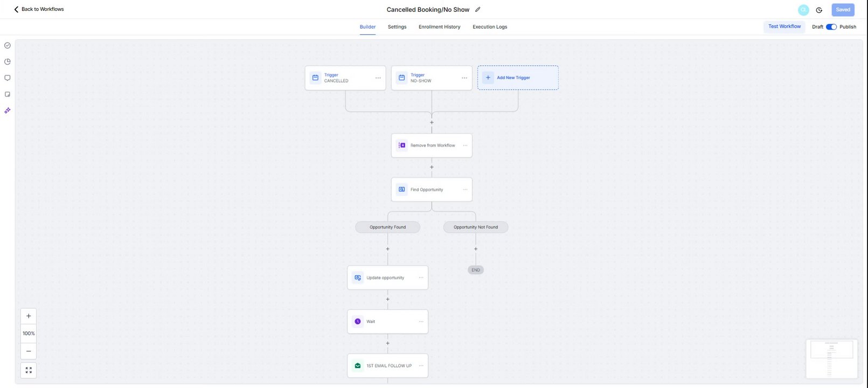This screenshot has width=868, height=388.
Task: Open options menu for CANCELLED trigger
Action: point(378,78)
